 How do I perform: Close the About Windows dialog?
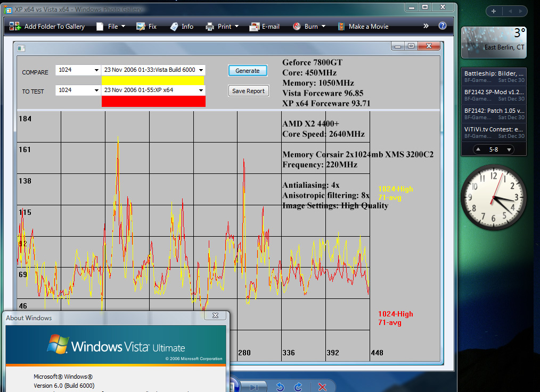click(x=216, y=315)
